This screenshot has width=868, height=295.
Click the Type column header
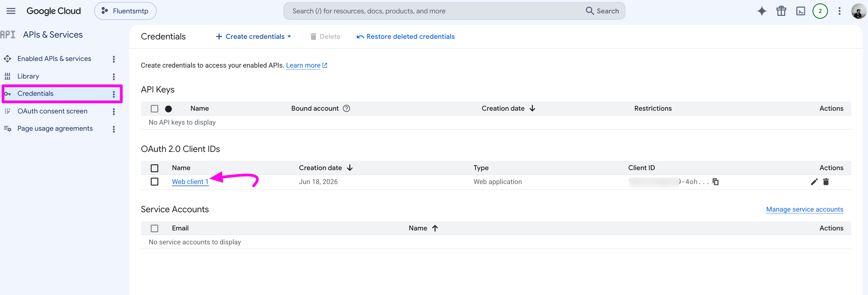tap(481, 168)
